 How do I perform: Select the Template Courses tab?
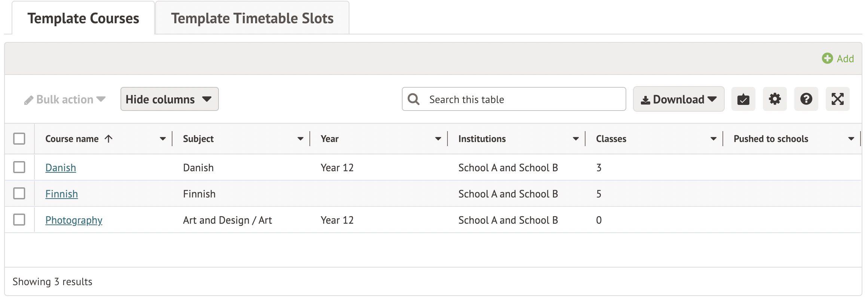coord(83,18)
